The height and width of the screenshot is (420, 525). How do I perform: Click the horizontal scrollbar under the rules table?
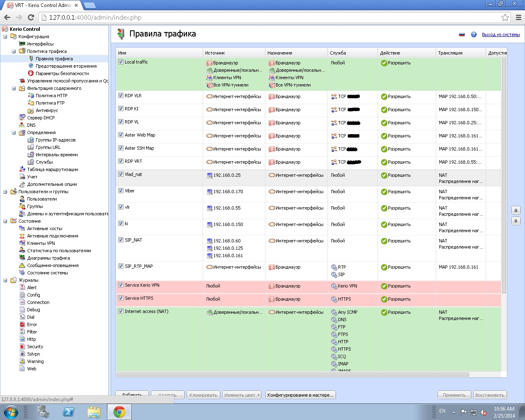292,374
